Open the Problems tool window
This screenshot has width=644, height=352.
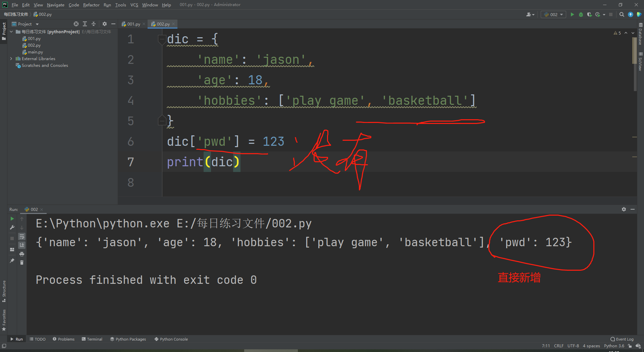[63, 339]
